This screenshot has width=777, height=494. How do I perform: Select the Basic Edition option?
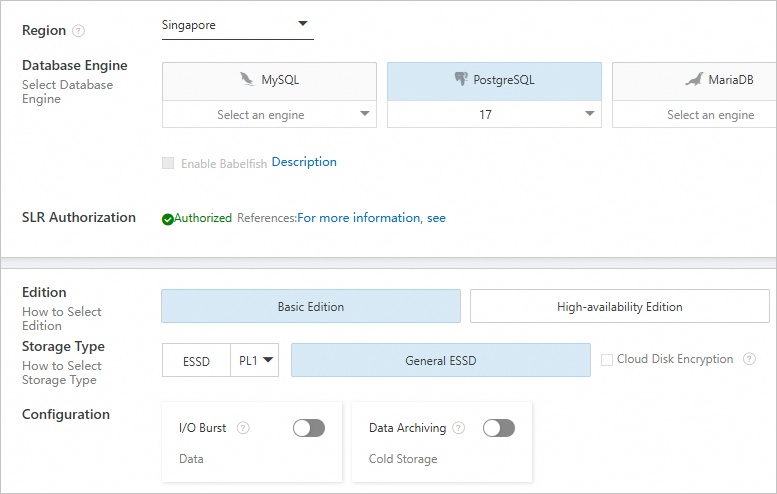coord(310,307)
